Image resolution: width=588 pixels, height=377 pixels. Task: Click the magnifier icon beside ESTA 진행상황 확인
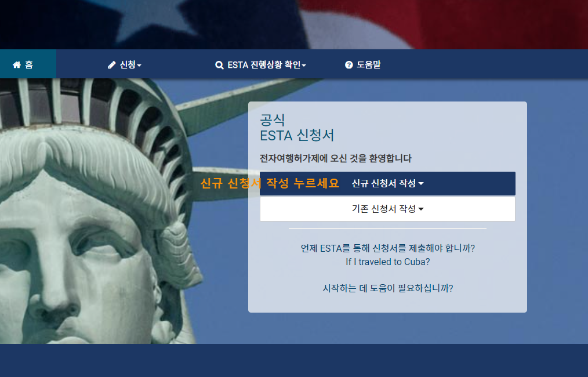pos(219,66)
